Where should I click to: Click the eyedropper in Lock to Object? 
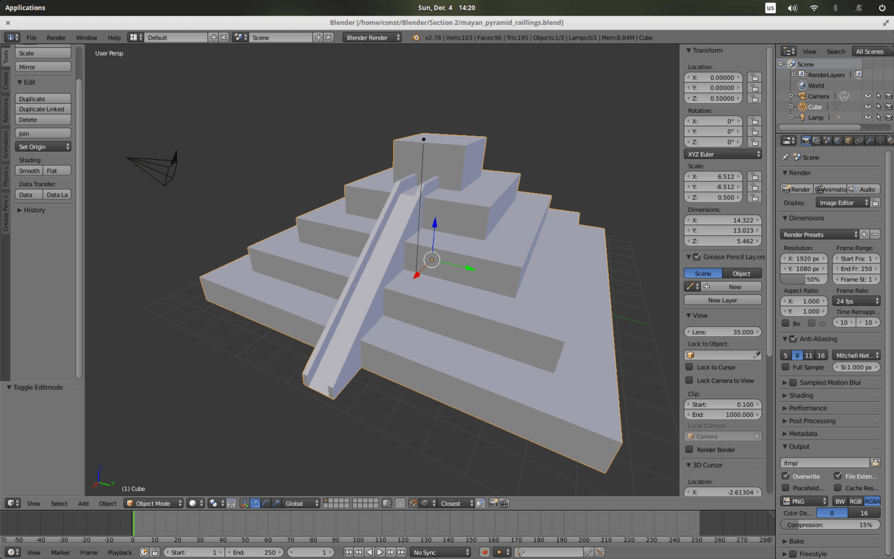(x=756, y=355)
